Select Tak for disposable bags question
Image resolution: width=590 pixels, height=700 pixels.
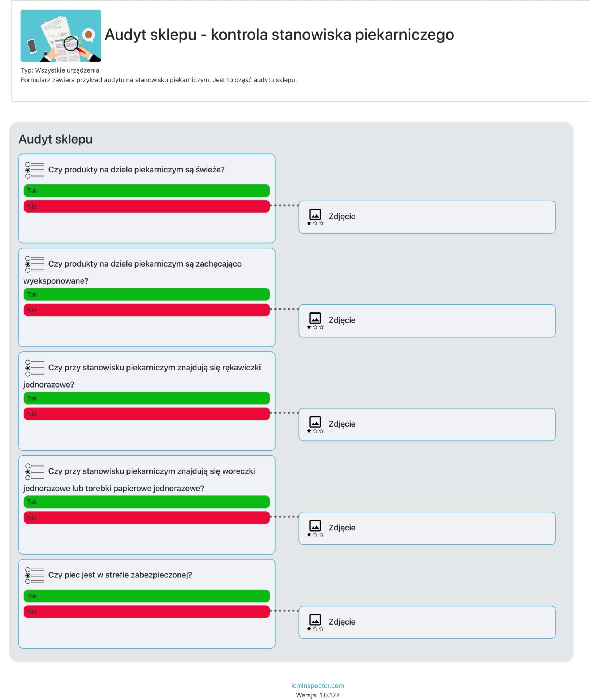point(147,502)
